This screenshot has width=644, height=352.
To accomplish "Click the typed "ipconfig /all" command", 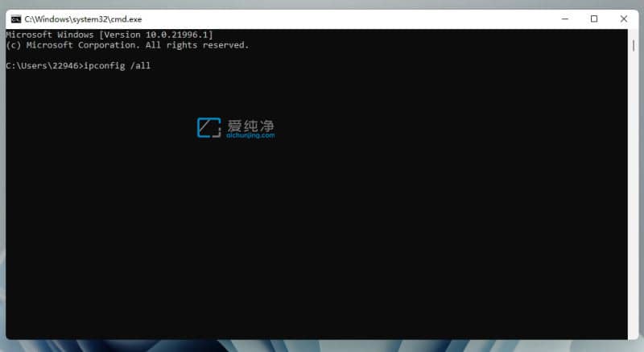I will [x=117, y=66].
